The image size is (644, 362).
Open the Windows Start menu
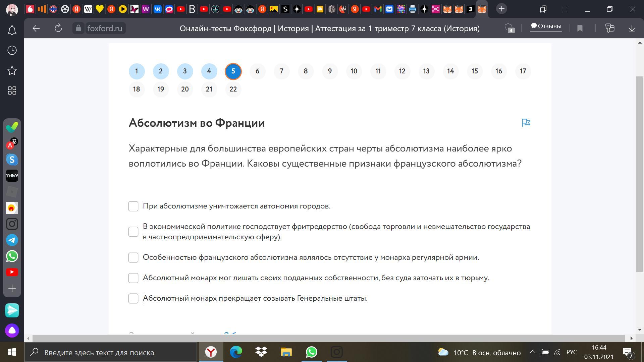[12, 352]
